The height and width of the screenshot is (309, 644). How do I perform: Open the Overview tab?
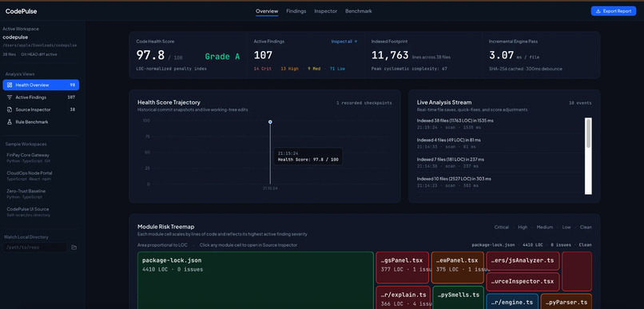click(267, 11)
